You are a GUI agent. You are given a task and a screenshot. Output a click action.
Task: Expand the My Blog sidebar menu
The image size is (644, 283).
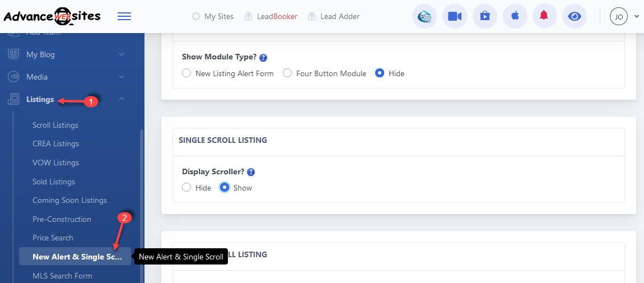[122, 54]
